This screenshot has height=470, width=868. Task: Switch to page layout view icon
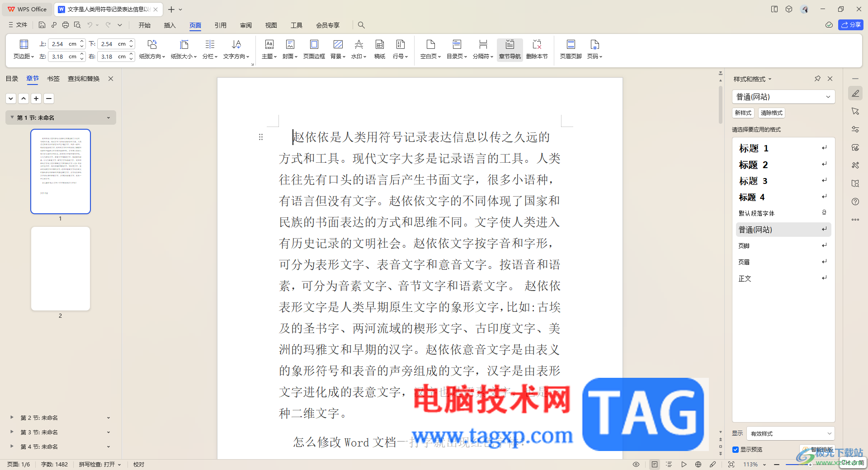pos(655,465)
